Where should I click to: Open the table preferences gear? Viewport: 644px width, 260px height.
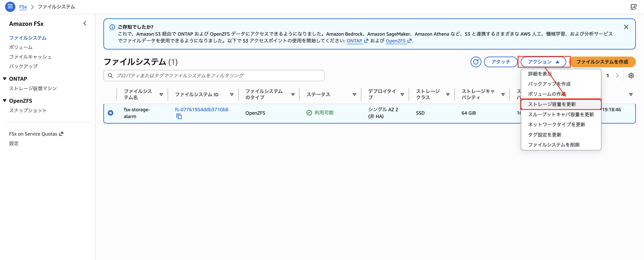point(631,75)
